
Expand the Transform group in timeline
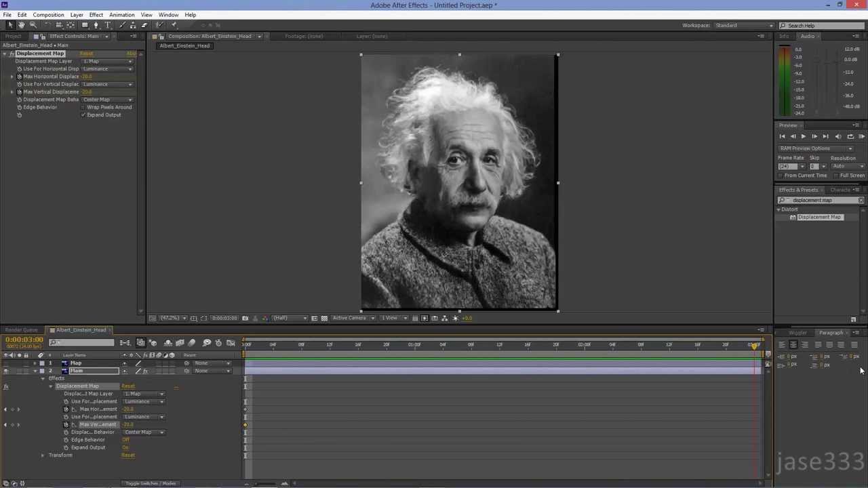point(42,455)
